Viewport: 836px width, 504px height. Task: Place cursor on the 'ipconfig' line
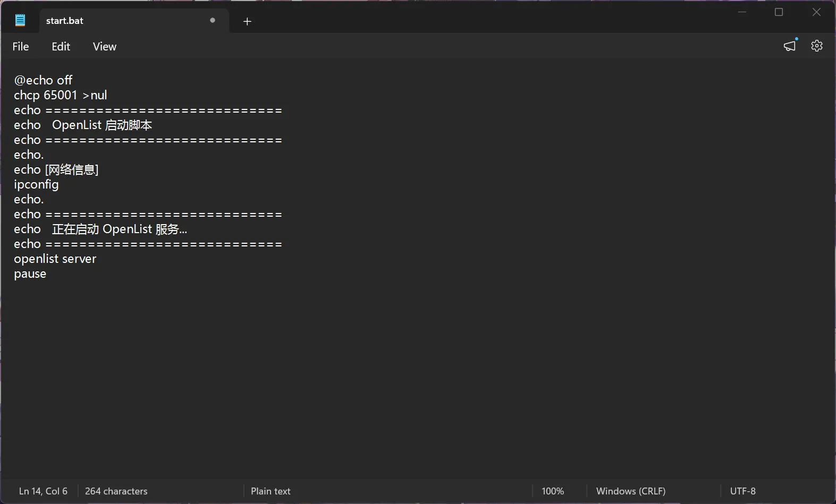coord(36,184)
